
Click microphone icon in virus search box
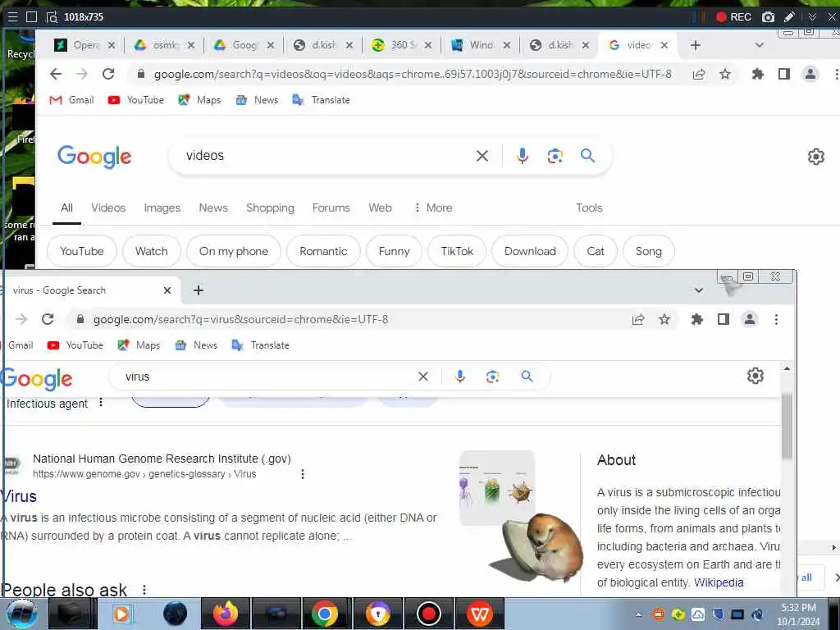point(459,377)
